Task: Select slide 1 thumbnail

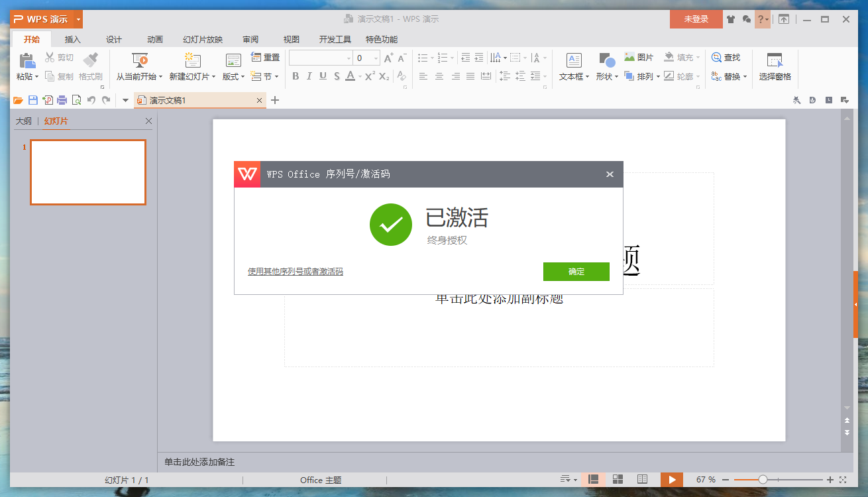Action: click(x=88, y=172)
